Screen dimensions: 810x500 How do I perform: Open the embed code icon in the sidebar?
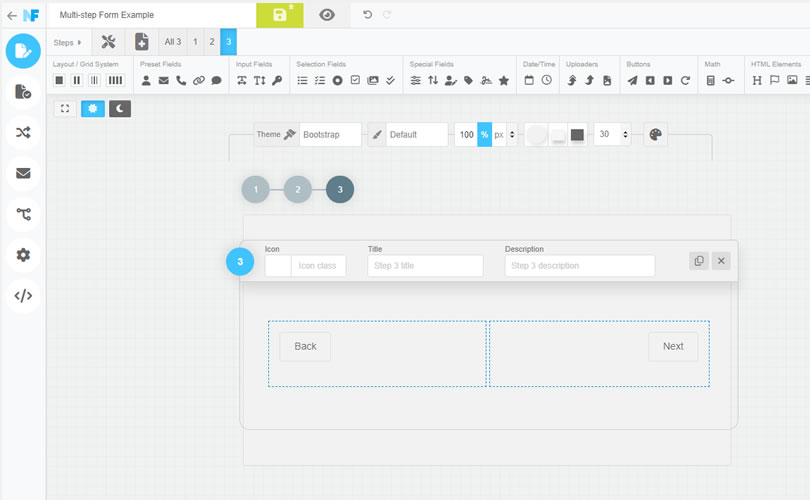click(x=23, y=295)
